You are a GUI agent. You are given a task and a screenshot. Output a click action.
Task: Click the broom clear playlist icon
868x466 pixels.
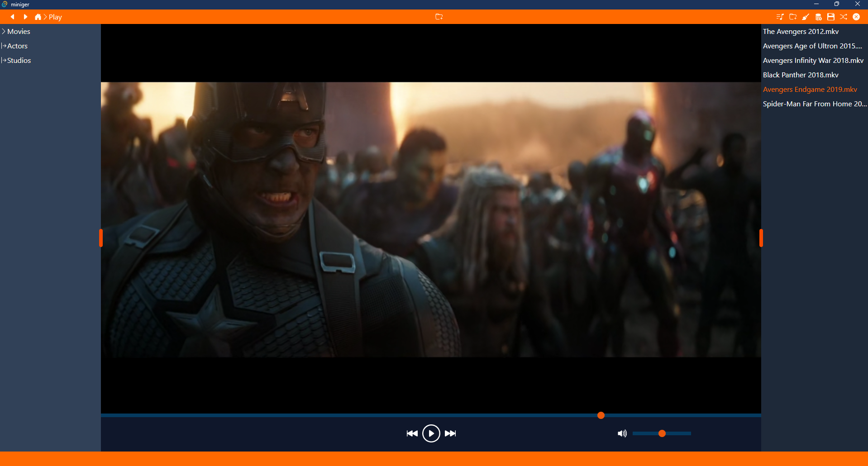(x=805, y=17)
